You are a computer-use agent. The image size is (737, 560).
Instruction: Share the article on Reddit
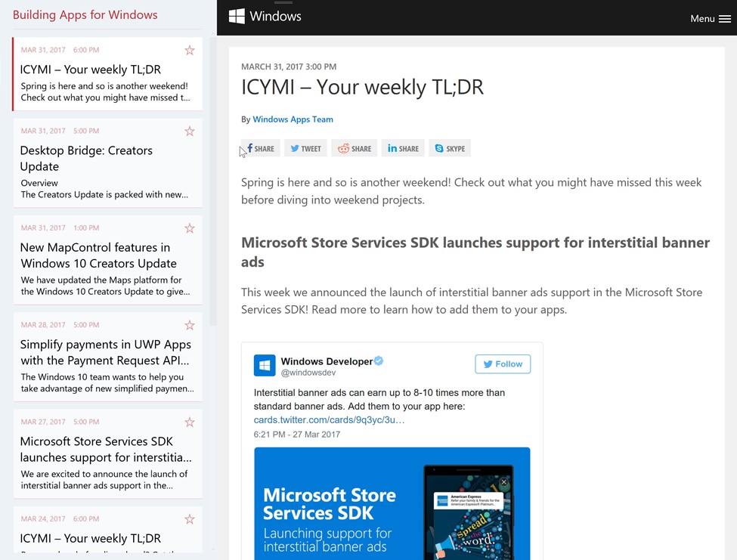pyautogui.click(x=354, y=148)
